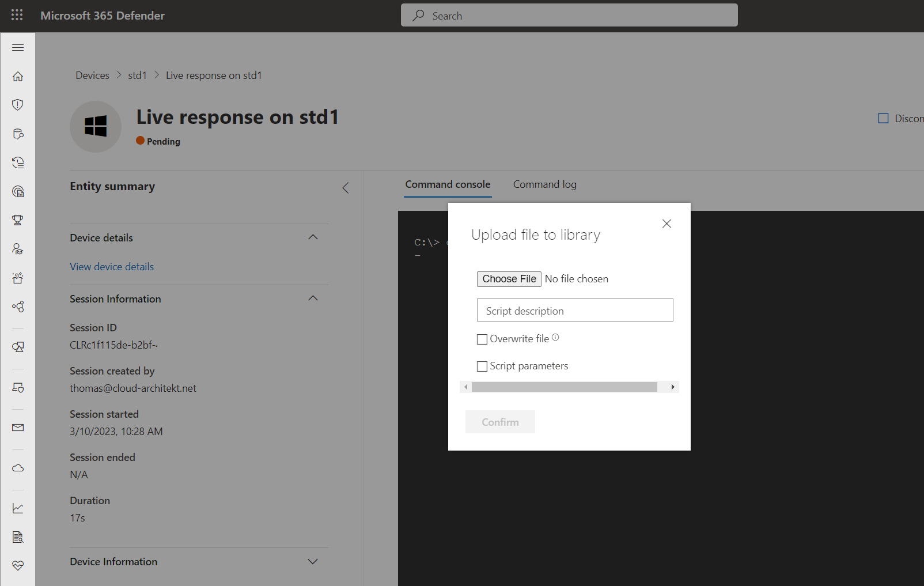
Task: Click the Overwrite file info icon
Action: pos(555,338)
